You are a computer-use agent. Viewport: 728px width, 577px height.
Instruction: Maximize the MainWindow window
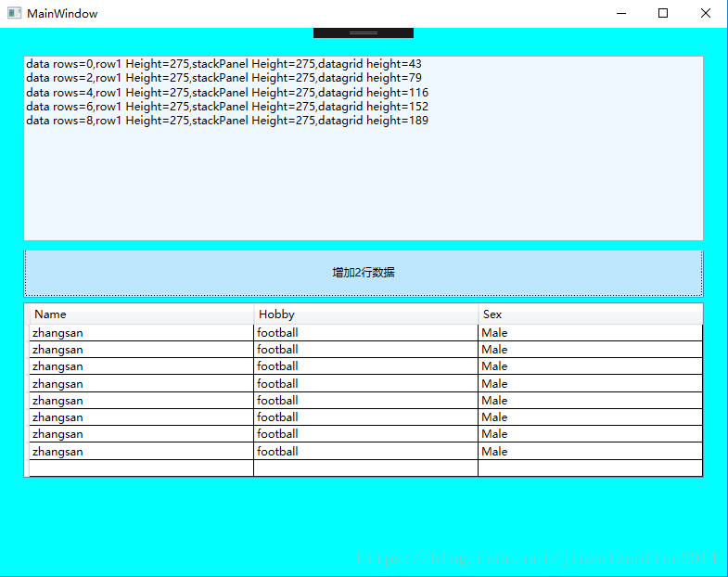pos(663,14)
